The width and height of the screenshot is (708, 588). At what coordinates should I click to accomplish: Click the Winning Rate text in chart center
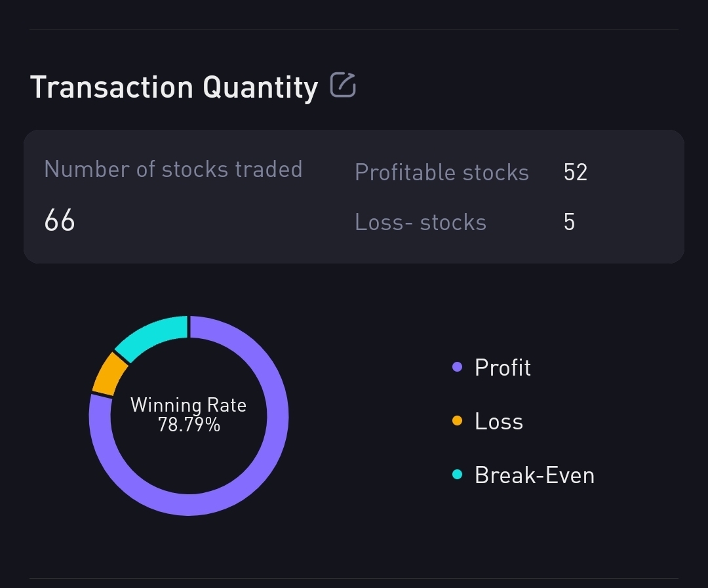pos(188,404)
